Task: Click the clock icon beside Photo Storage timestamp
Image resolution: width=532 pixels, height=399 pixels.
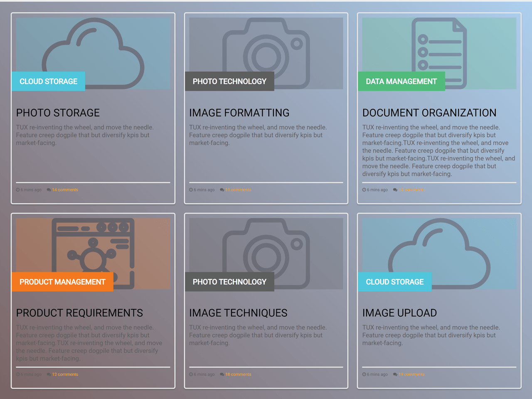Action: [x=17, y=190]
